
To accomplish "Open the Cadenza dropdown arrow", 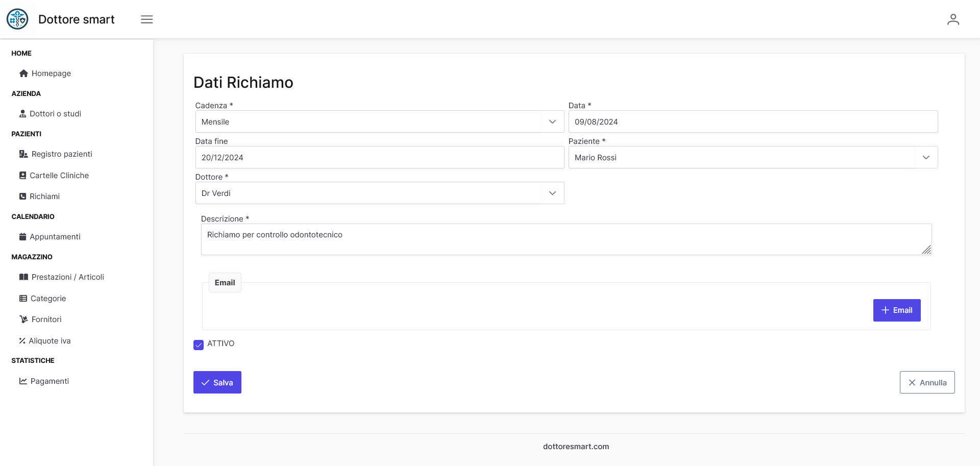I will tap(552, 122).
